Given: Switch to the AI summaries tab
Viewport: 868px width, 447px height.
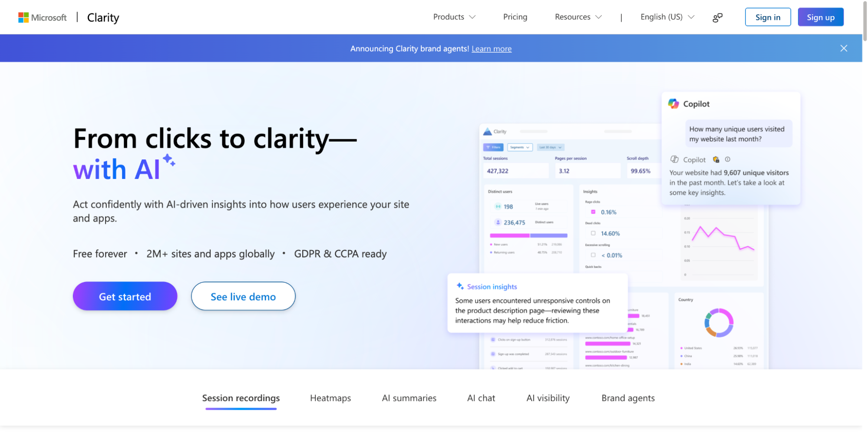Looking at the screenshot, I should coord(409,398).
